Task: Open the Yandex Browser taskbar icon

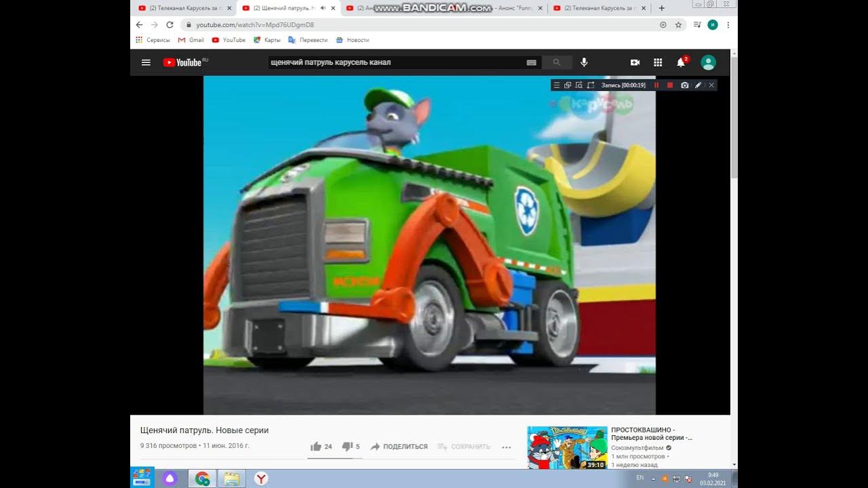Action: point(261,479)
